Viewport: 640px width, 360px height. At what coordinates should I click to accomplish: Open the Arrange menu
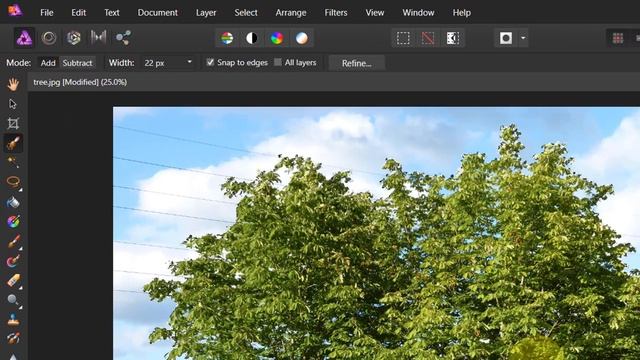pos(291,13)
